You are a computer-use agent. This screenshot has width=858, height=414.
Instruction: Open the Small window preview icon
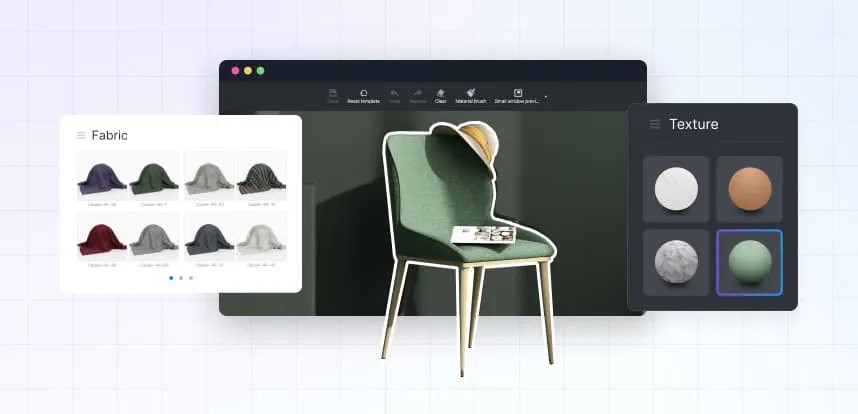coord(518,93)
